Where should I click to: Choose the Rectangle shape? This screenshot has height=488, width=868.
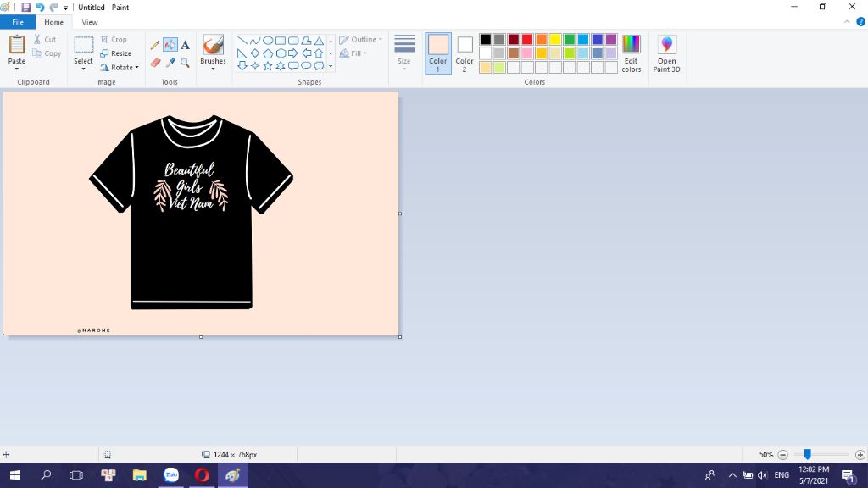click(x=280, y=41)
